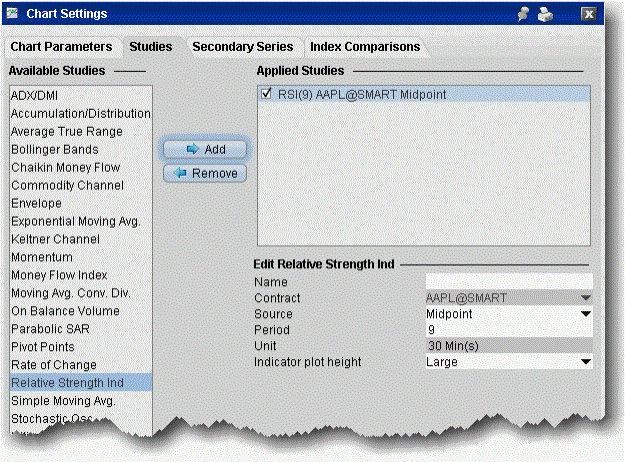625x462 pixels.
Task: Choose Parabolic SAR study
Action: [x=49, y=329]
